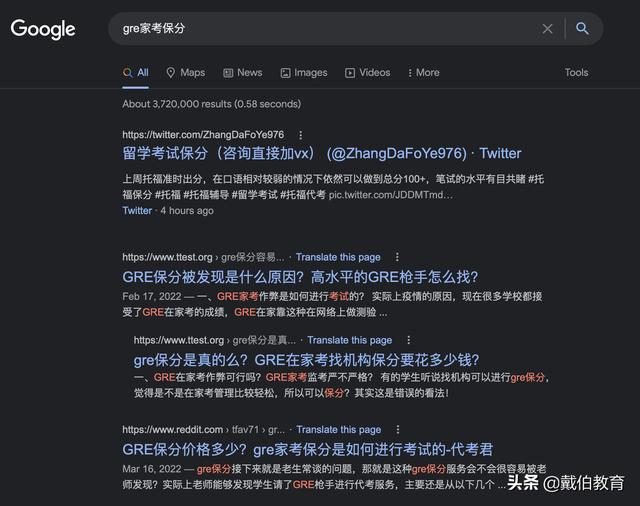Translate the first ttest.org result page
640x506 pixels.
pos(338,257)
